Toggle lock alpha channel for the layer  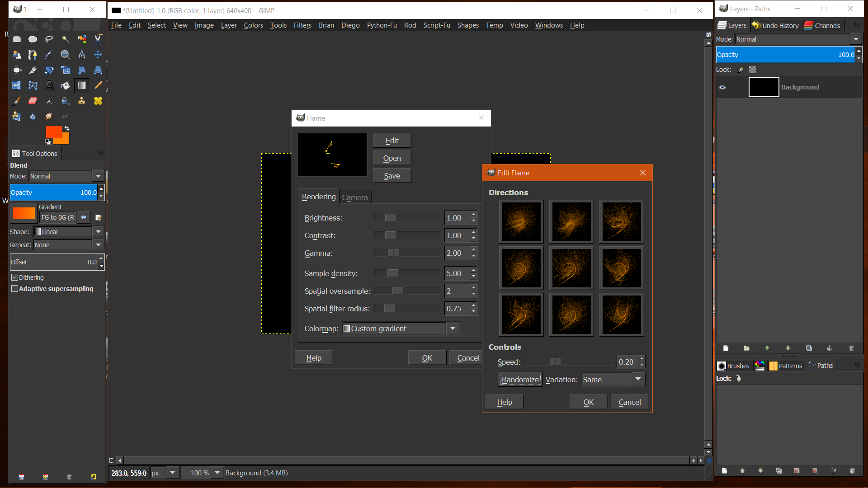[753, 70]
